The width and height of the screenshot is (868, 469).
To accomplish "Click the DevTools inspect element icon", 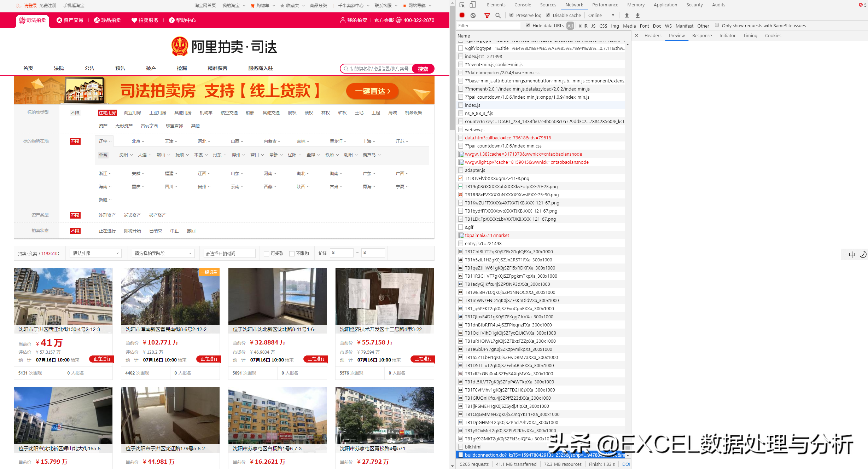I will 462,5.
